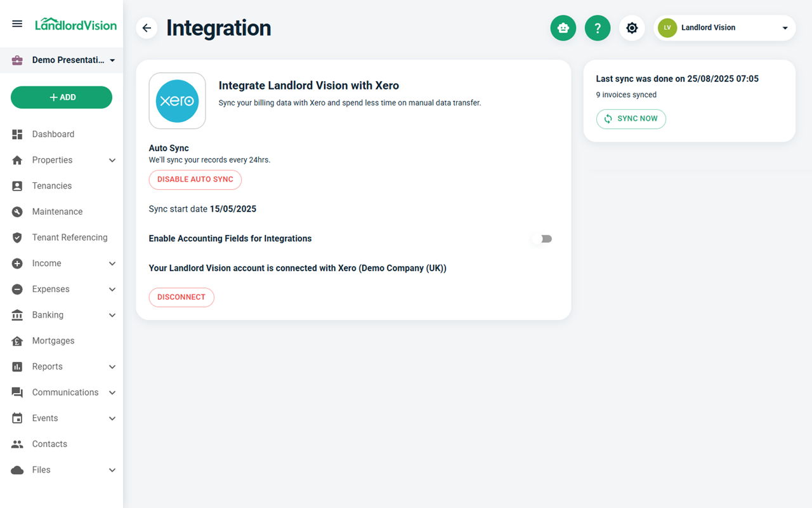The height and width of the screenshot is (508, 812).
Task: Click the Integration page heading
Action: click(x=219, y=28)
